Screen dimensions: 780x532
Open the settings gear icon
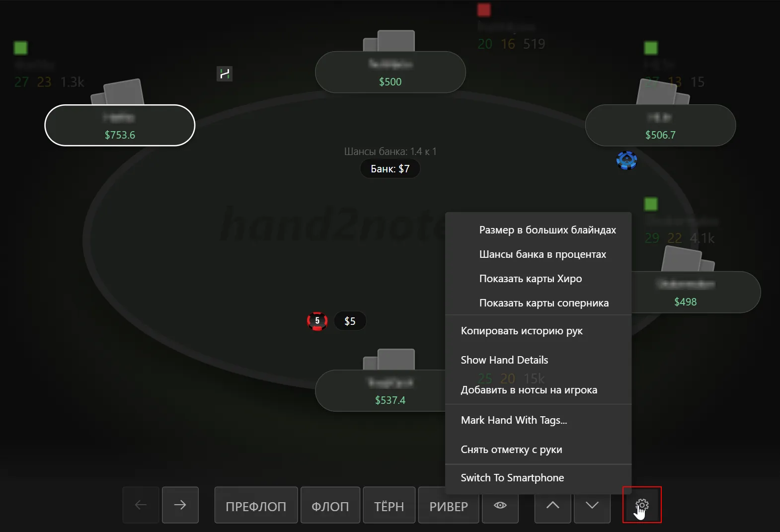[642, 505]
